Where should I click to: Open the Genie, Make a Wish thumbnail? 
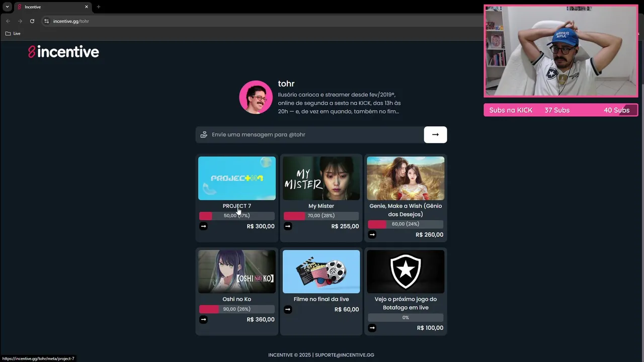pyautogui.click(x=406, y=178)
